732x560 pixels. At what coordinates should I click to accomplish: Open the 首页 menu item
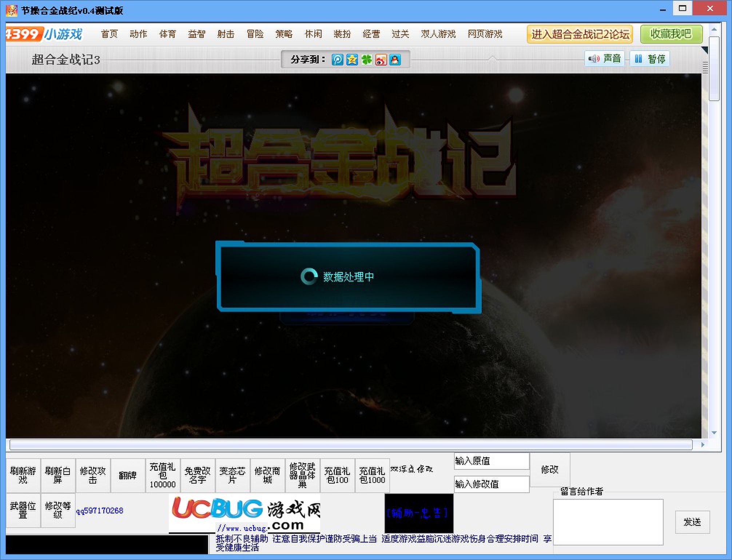click(110, 34)
